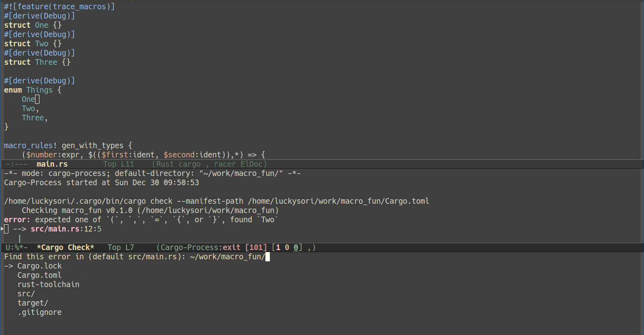Click the -:--- status in main.rs mode line

17,164
